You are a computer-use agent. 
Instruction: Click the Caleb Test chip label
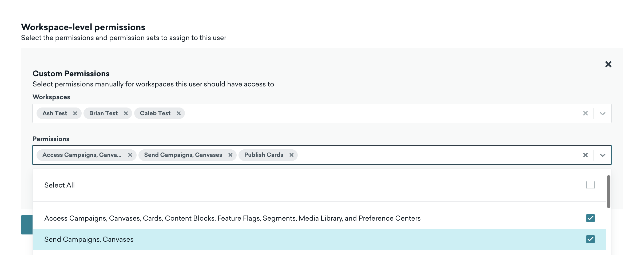click(155, 113)
